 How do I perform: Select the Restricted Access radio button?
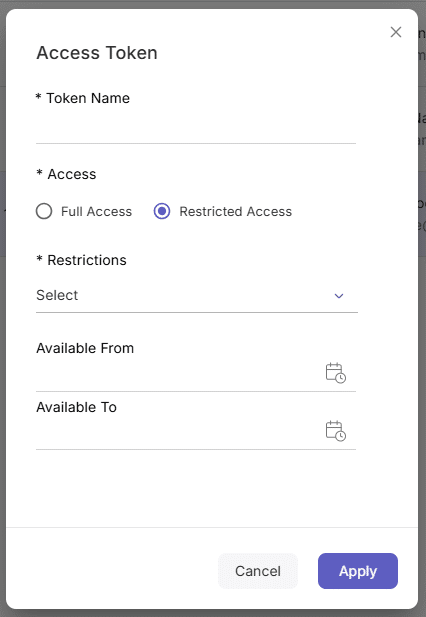point(162,211)
